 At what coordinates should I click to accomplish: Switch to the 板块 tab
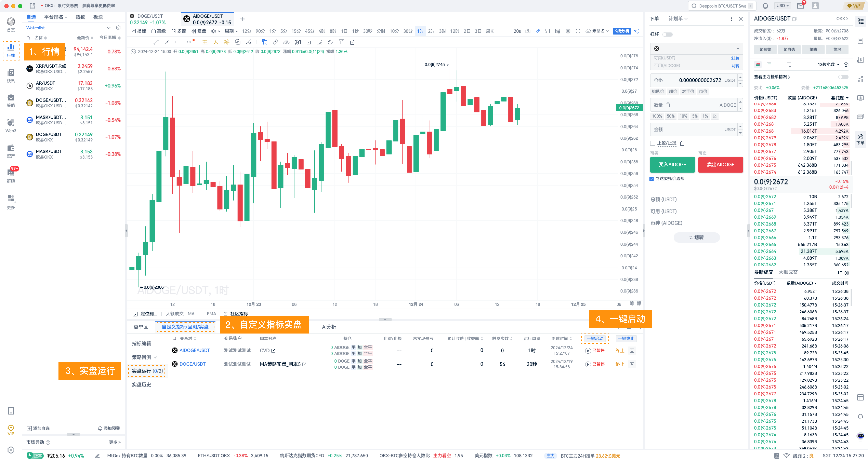[98, 17]
